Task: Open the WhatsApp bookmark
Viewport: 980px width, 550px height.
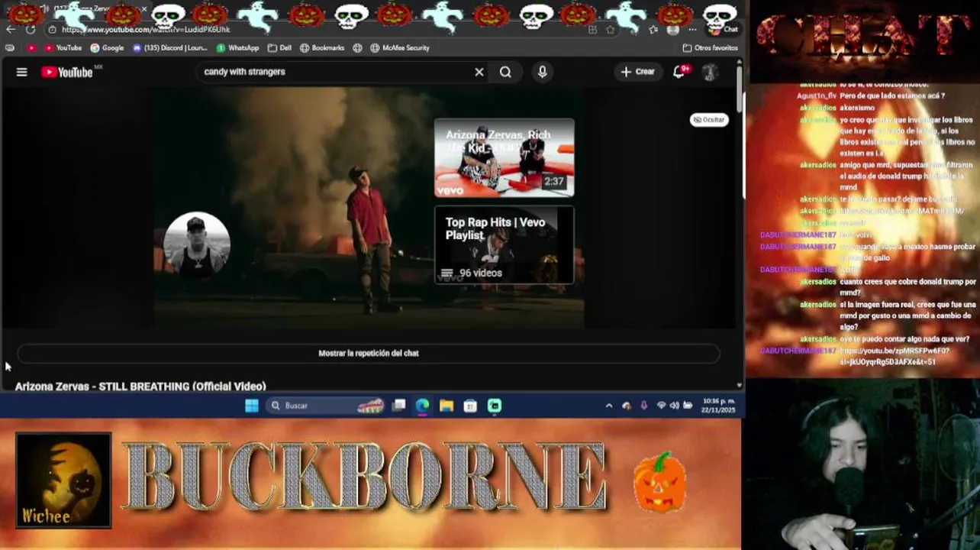Action: click(x=237, y=47)
